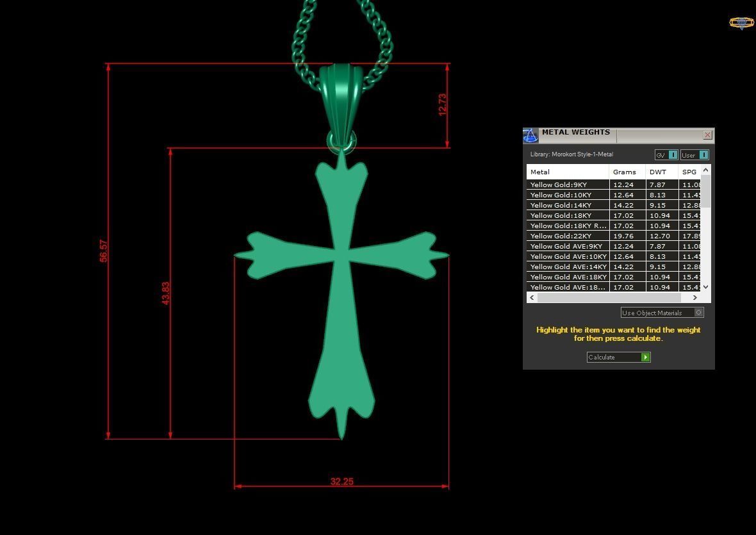The width and height of the screenshot is (756, 535).
Task: Click scroll right arrow of metal list
Action: (694, 297)
